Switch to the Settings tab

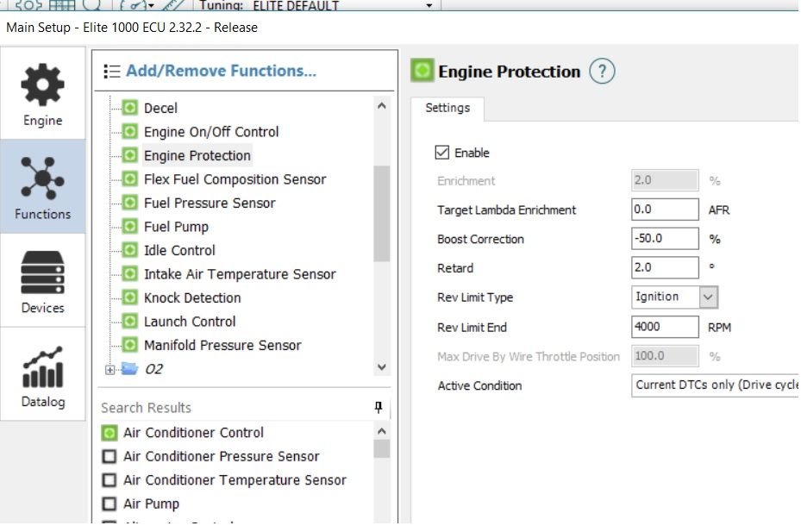[447, 109]
